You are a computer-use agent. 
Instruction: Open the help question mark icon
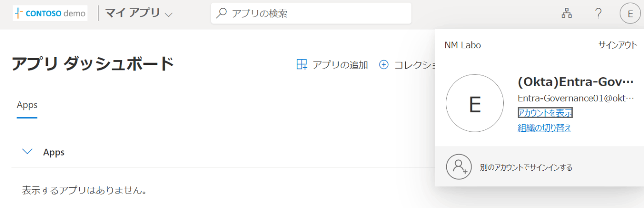click(x=598, y=14)
